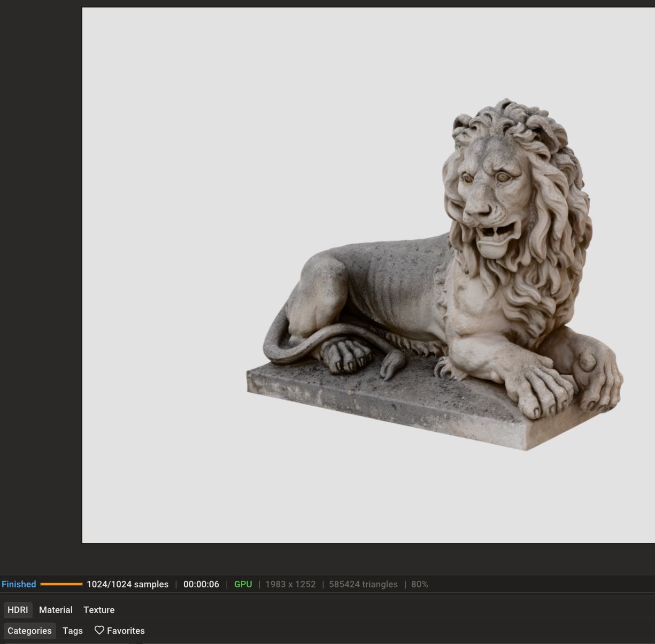Open the Favorites tab
Image resolution: width=655 pixels, height=644 pixels.
pos(120,631)
